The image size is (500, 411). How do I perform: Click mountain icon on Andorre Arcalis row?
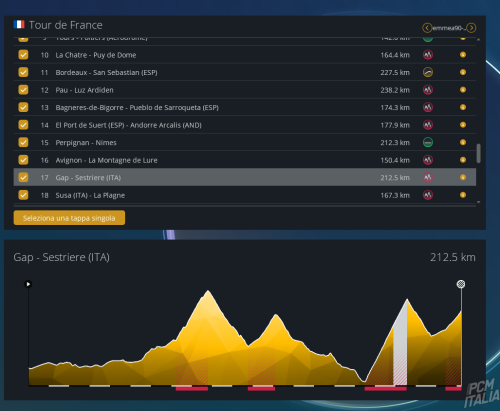click(x=428, y=125)
